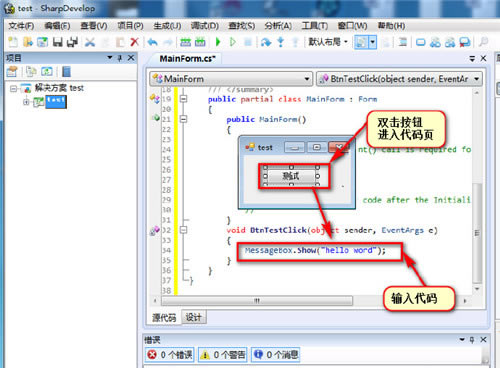The image size is (500, 368).
Task: Open dropdown arrow beside the highlighted toolbar button
Action: 373,42
